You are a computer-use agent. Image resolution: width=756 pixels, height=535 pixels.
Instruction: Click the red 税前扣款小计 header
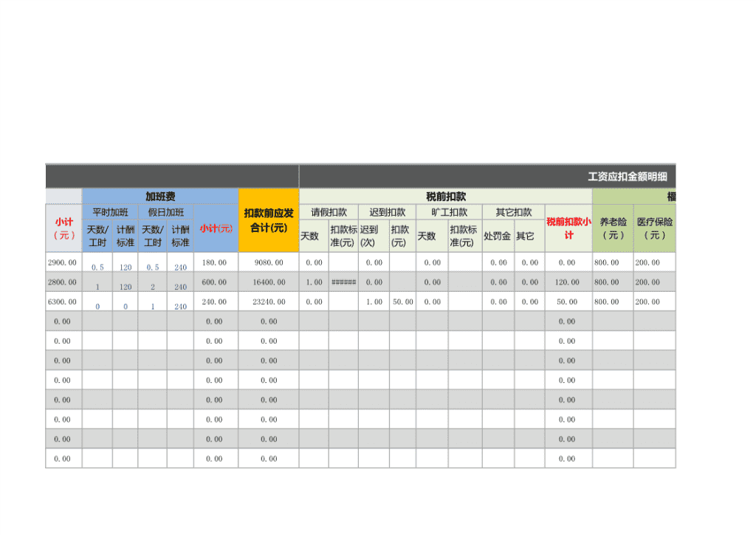568,228
